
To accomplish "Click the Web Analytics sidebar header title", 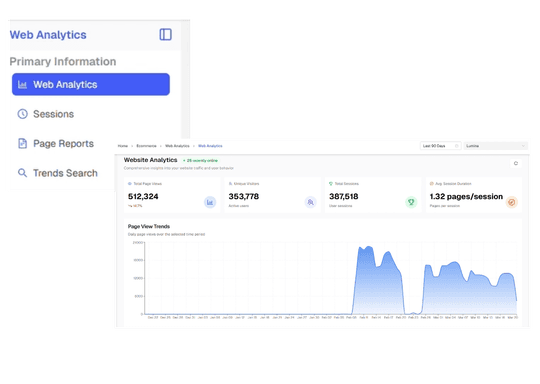I will pyautogui.click(x=48, y=35).
